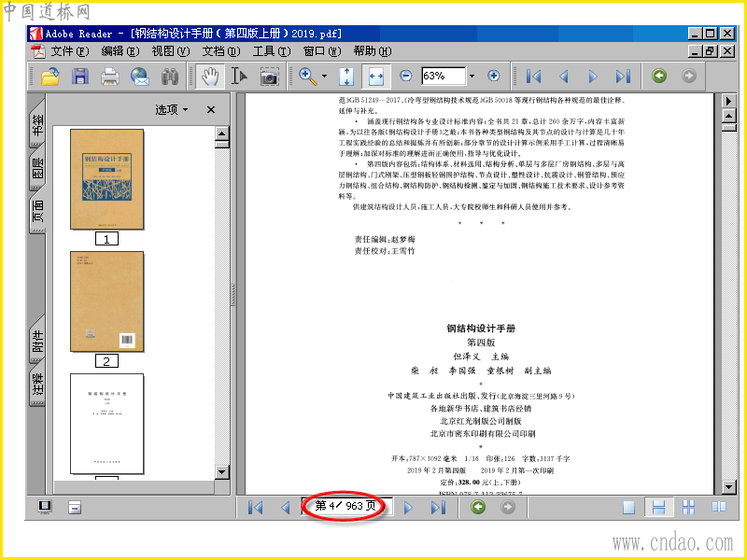Select page 1 cover thumbnail
The width and height of the screenshot is (747, 560).
[107, 179]
